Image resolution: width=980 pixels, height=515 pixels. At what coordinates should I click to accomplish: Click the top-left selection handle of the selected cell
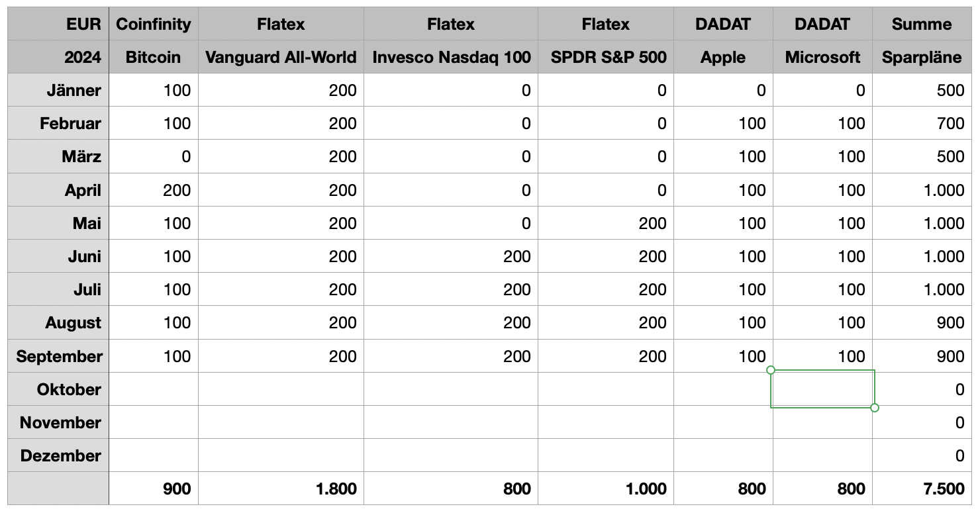771,370
